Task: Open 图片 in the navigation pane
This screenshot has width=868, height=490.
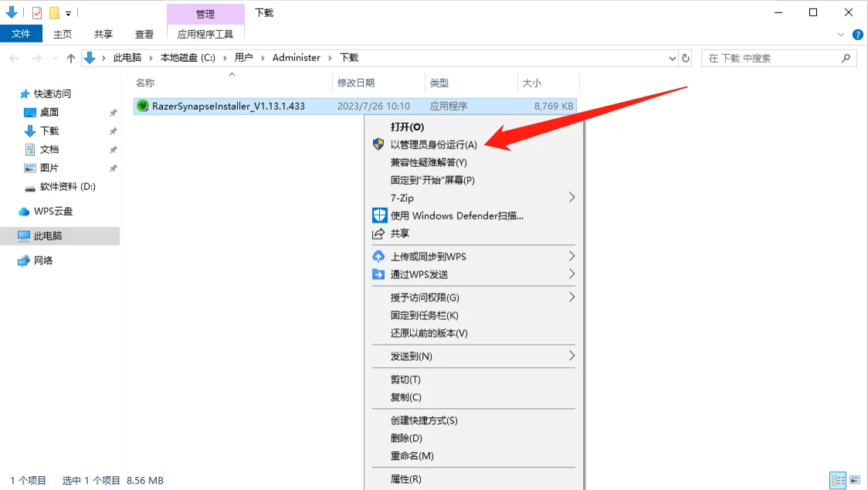Action: 49,168
